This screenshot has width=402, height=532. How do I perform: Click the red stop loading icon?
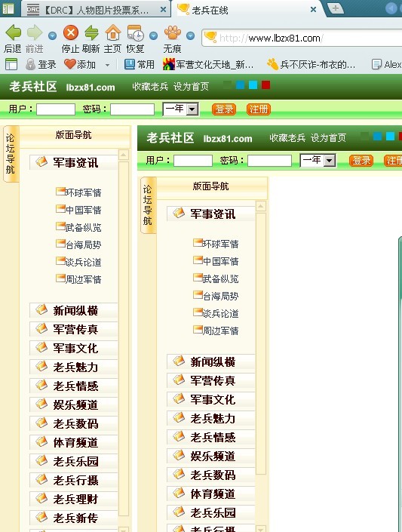[71, 33]
